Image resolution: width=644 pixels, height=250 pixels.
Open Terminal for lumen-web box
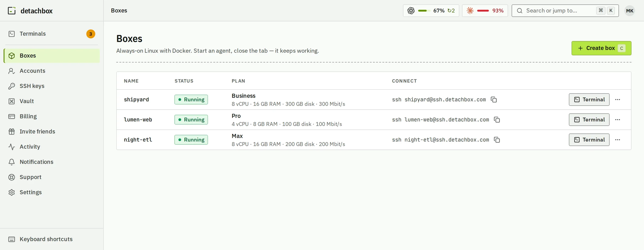[x=589, y=120]
